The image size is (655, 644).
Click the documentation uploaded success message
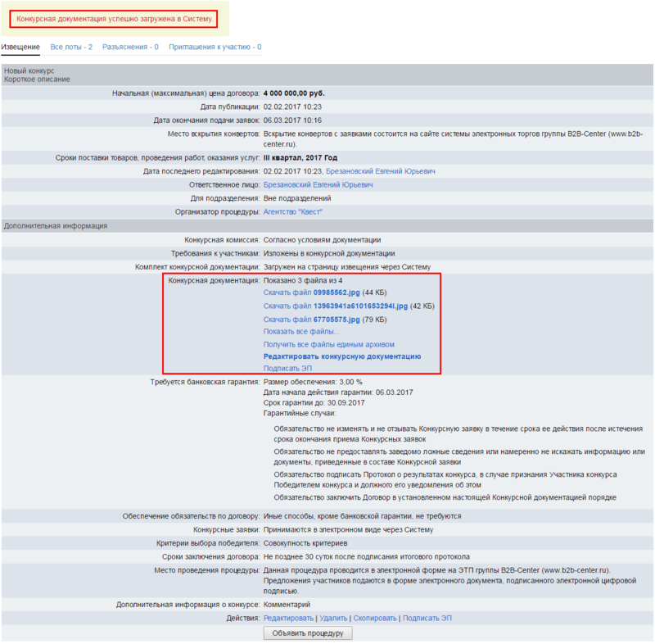[114, 18]
